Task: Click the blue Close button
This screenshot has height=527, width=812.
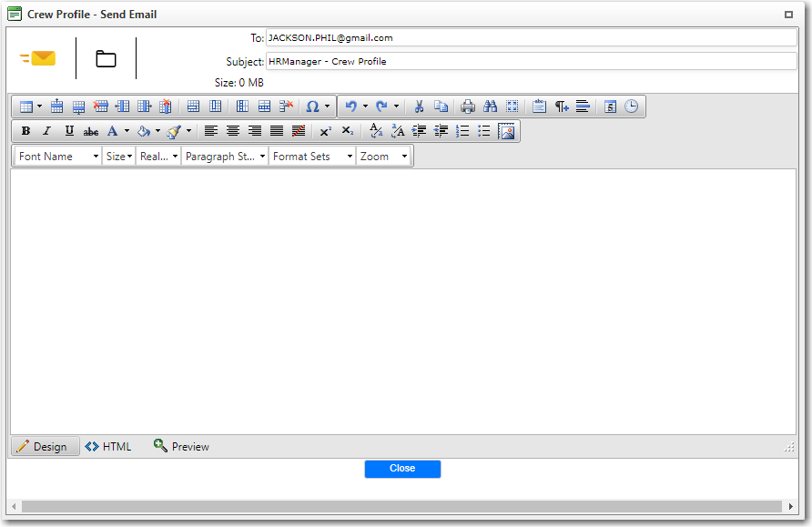Action: [x=402, y=469]
